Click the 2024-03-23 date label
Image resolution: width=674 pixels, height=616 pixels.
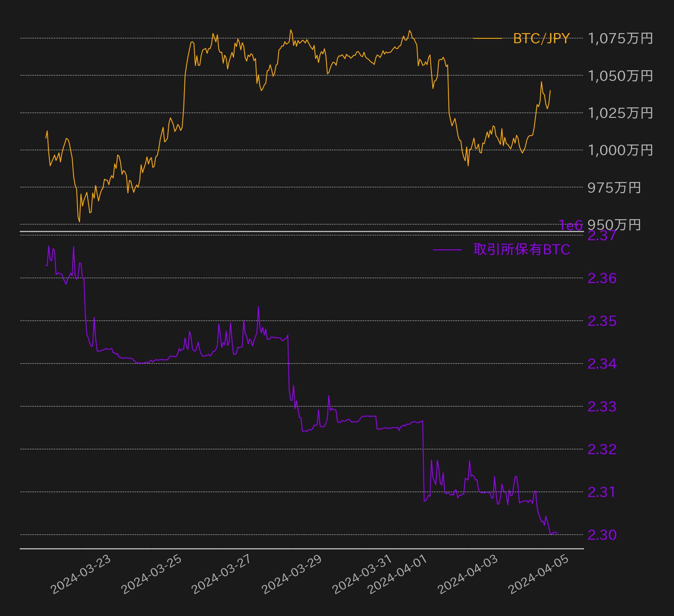(x=80, y=574)
